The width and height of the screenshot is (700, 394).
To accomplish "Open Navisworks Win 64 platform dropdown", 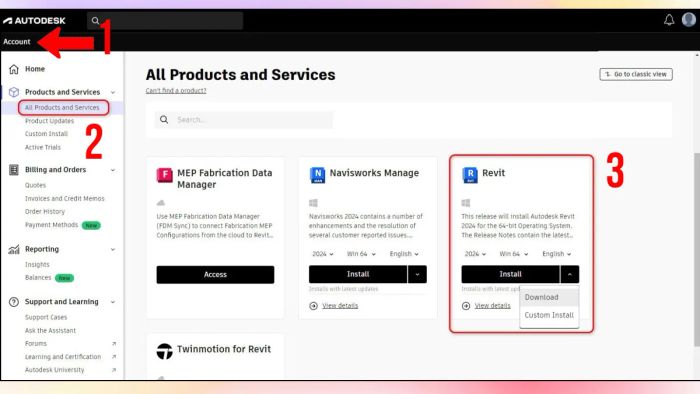I will coord(361,254).
